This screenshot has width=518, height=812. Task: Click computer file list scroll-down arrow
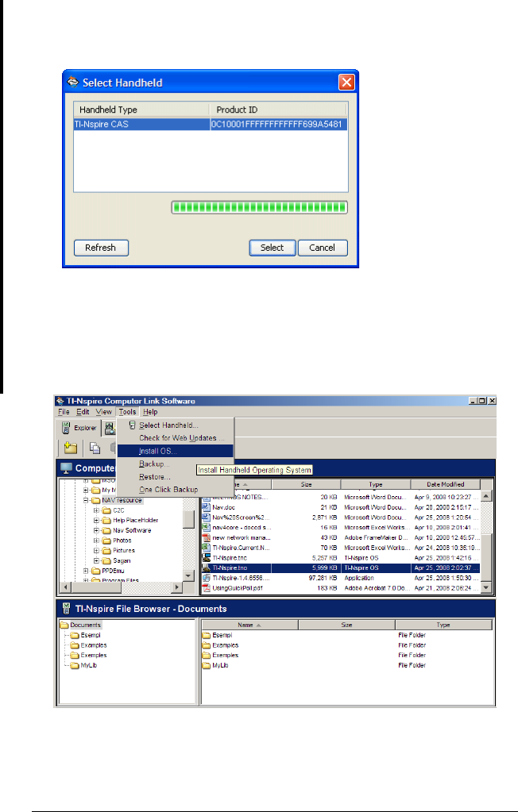pos(486,587)
